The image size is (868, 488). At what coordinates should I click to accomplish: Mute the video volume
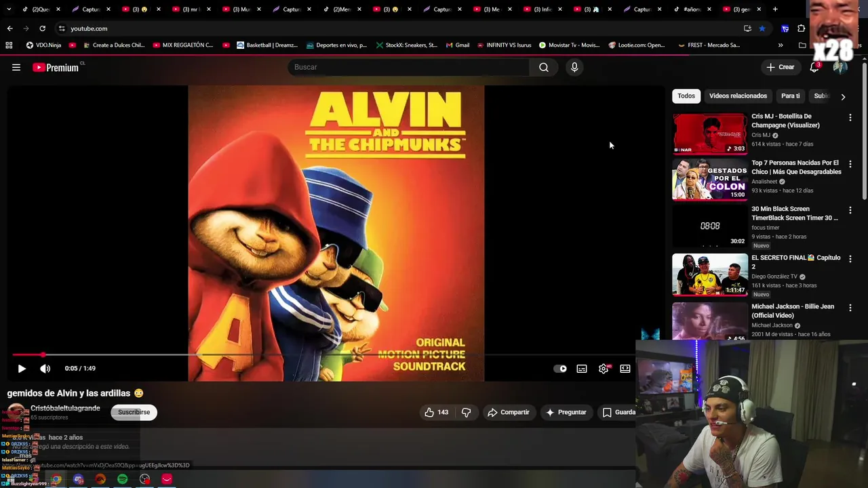coord(45,369)
